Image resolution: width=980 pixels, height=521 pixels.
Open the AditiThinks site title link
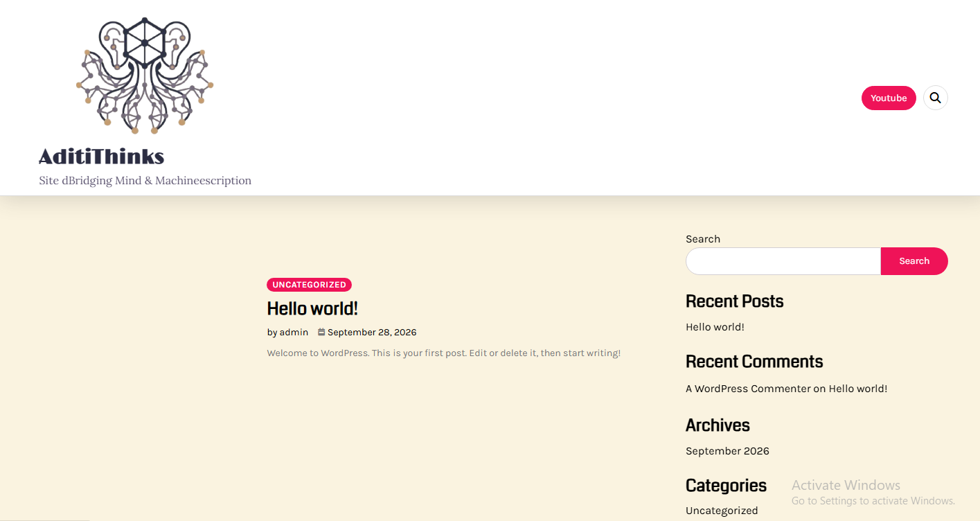pyautogui.click(x=102, y=157)
